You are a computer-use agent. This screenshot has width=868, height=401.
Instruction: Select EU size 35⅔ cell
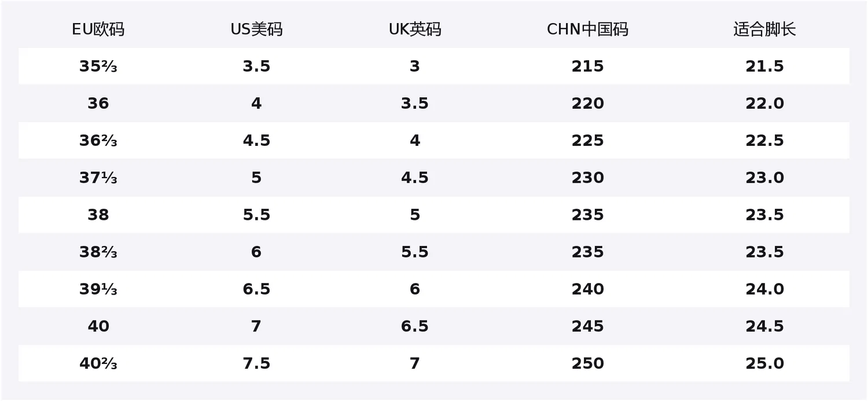98,67
